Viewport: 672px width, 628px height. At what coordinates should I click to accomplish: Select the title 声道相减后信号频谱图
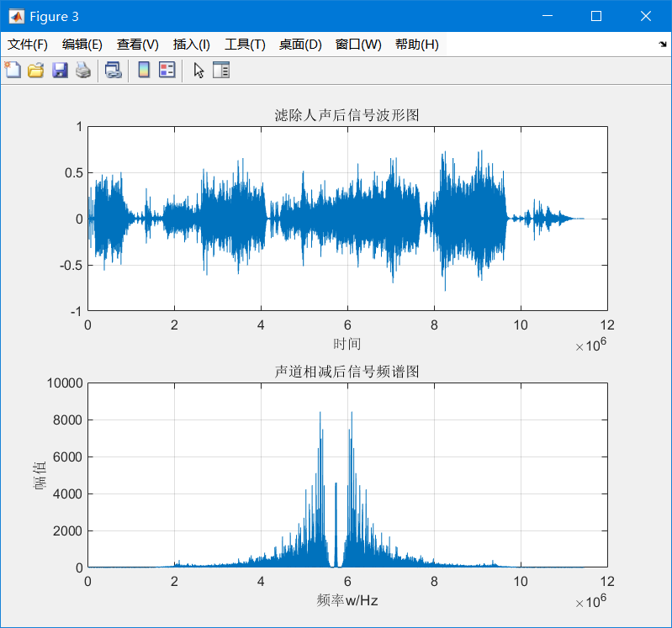click(x=347, y=372)
